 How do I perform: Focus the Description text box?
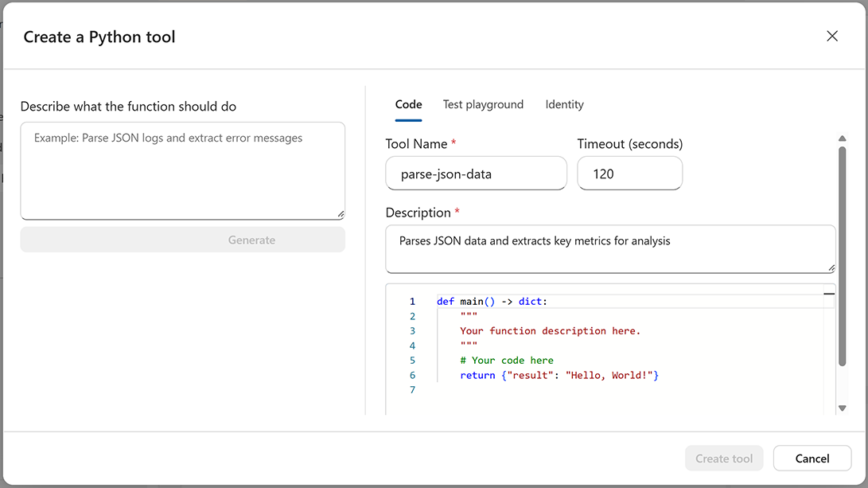click(x=610, y=248)
